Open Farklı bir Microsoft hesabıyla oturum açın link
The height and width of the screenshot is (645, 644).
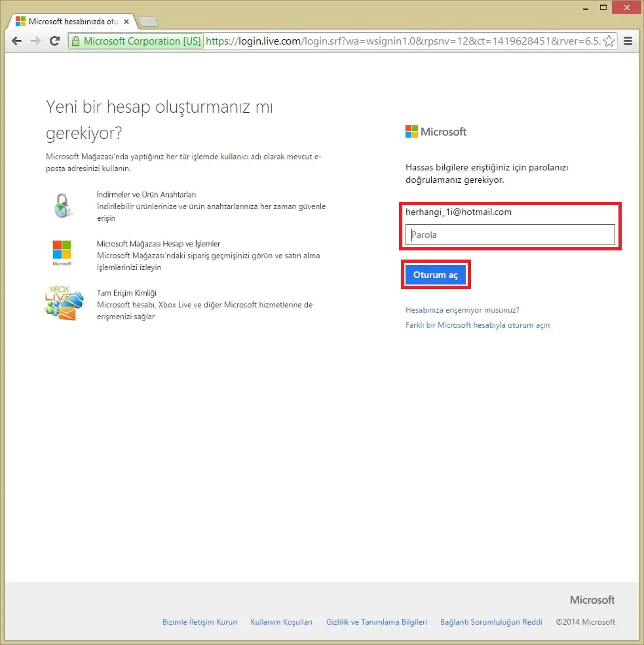(x=478, y=325)
